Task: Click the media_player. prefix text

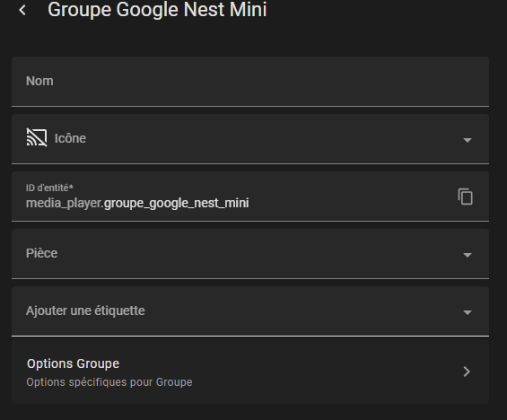Action: tap(65, 204)
